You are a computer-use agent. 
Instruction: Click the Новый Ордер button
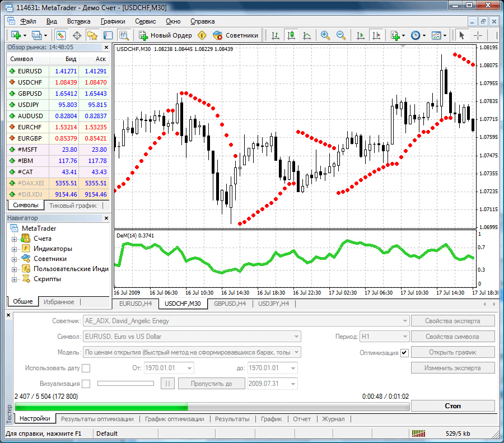(x=165, y=35)
